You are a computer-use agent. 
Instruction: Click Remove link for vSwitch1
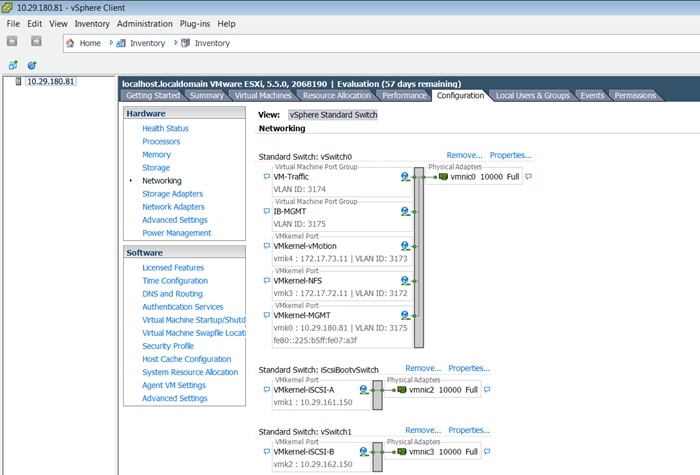click(x=423, y=430)
